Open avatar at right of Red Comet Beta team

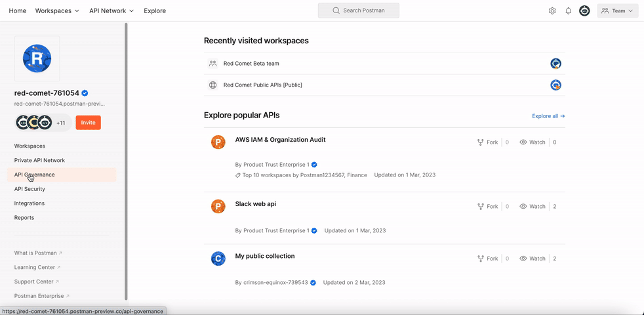coord(555,64)
